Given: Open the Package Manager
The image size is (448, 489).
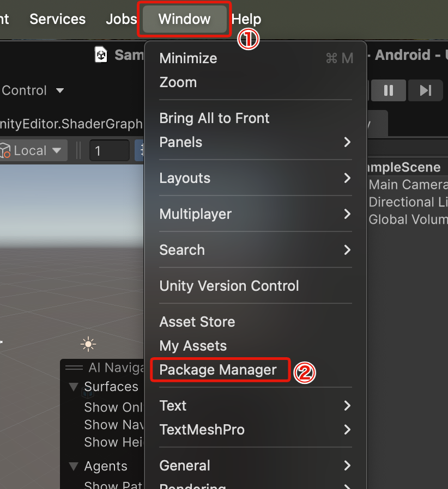Looking at the screenshot, I should tap(220, 370).
